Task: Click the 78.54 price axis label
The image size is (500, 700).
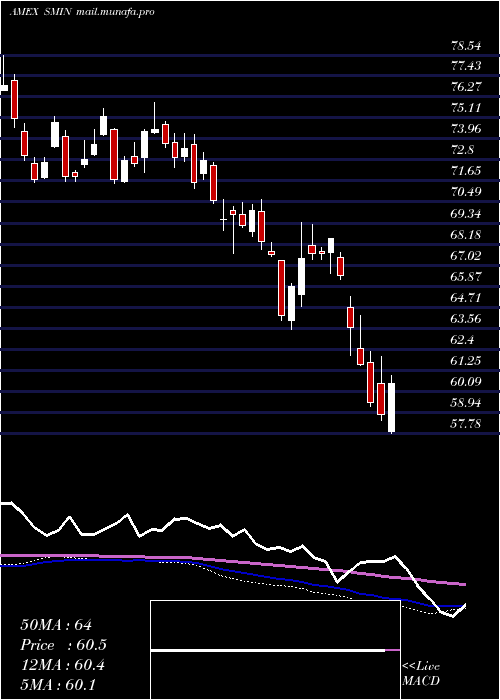Action: pos(466,45)
